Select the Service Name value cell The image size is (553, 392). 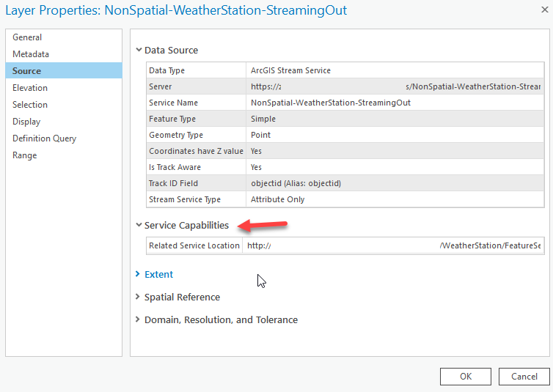pyautogui.click(x=331, y=103)
